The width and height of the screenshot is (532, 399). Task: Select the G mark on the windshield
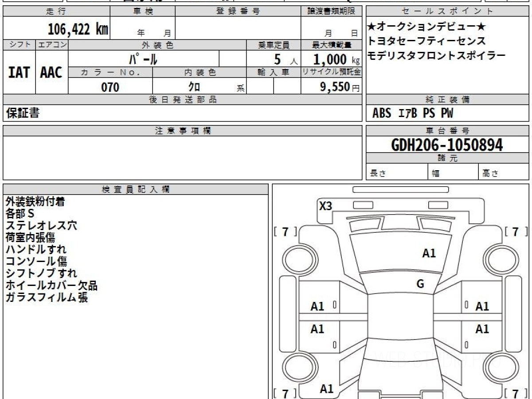tap(420, 284)
